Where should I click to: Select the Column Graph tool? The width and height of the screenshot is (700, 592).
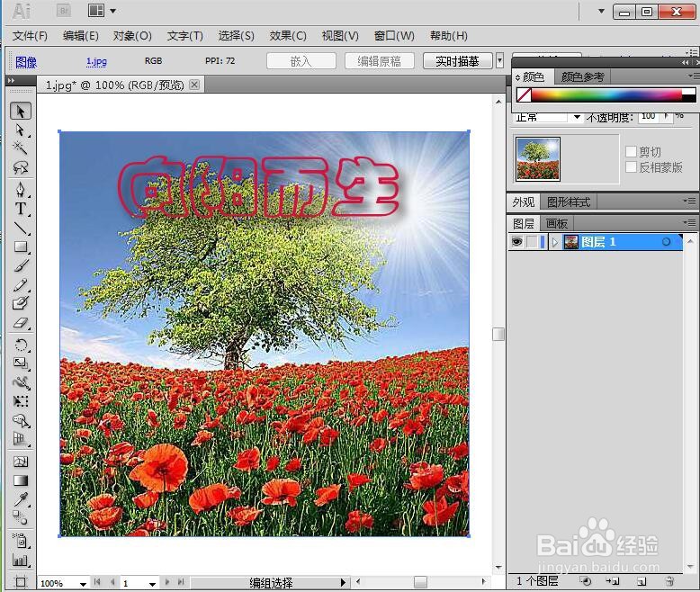pyautogui.click(x=21, y=560)
